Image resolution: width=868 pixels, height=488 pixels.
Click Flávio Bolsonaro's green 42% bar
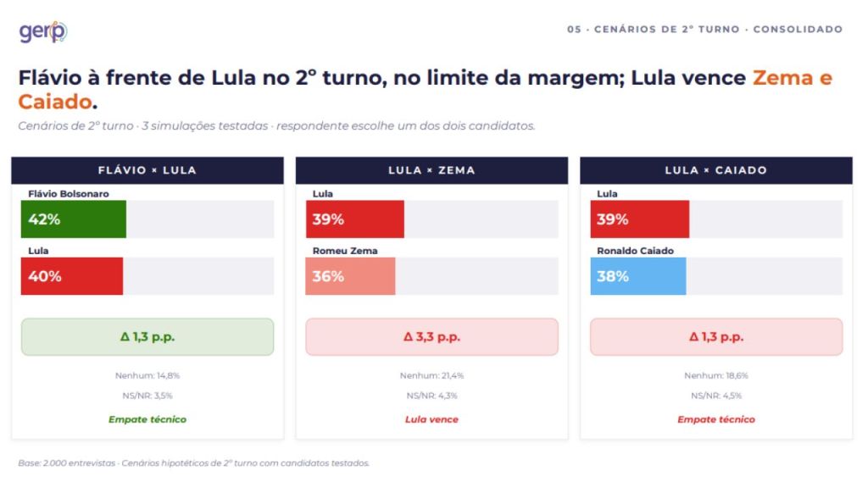74,219
